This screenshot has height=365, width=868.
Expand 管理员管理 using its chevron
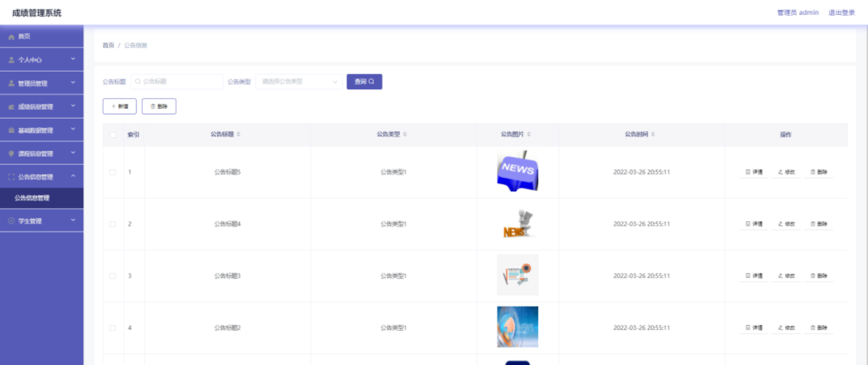click(x=73, y=83)
